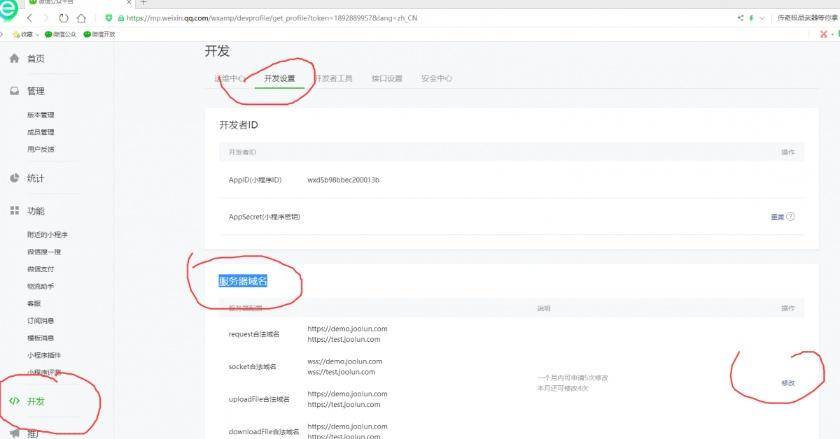Switch to the 开发者工具 tab
Screen dimensions: 840x439
pos(333,79)
